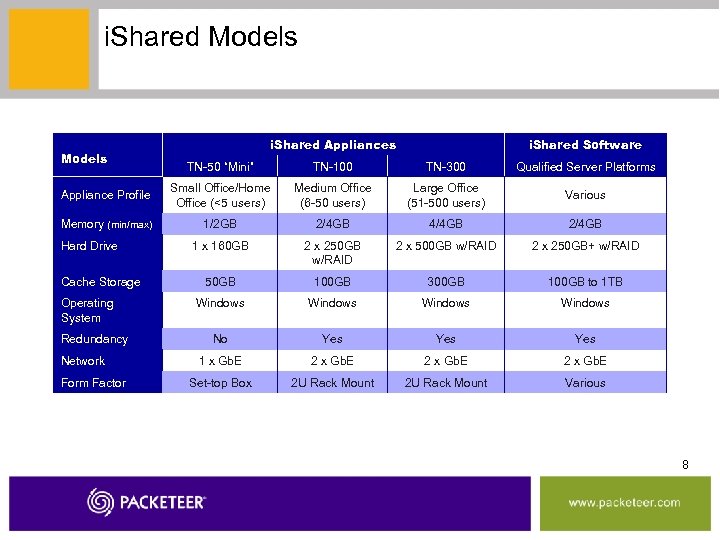This screenshot has width=720, height=540.
Task: Click the '50GB' cache storage cell
Action: 220,281
